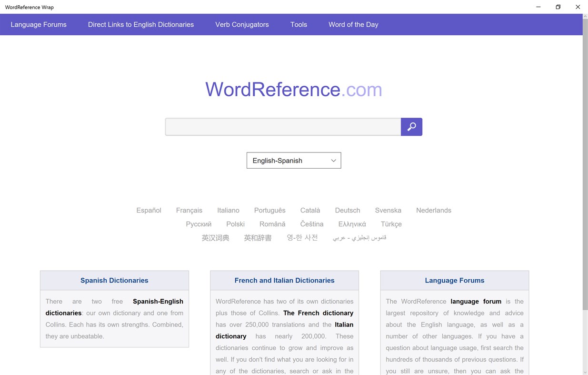
Task: Open Direct Links to English Dictionaries
Action: tap(140, 24)
